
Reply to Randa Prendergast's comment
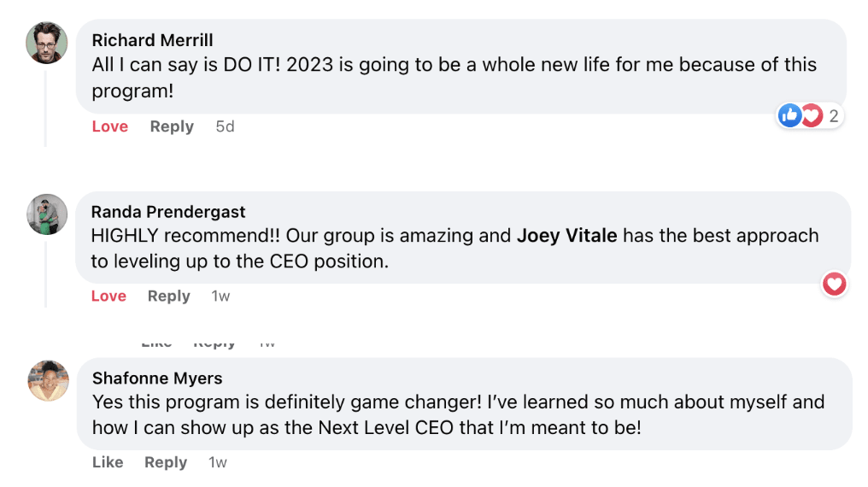pos(168,296)
